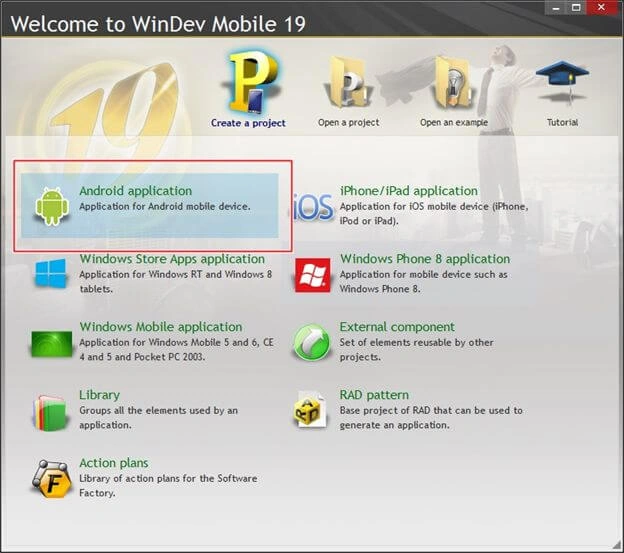Viewport: 624px width, 553px height.
Task: Click the Open a project folder icon
Action: (x=348, y=82)
